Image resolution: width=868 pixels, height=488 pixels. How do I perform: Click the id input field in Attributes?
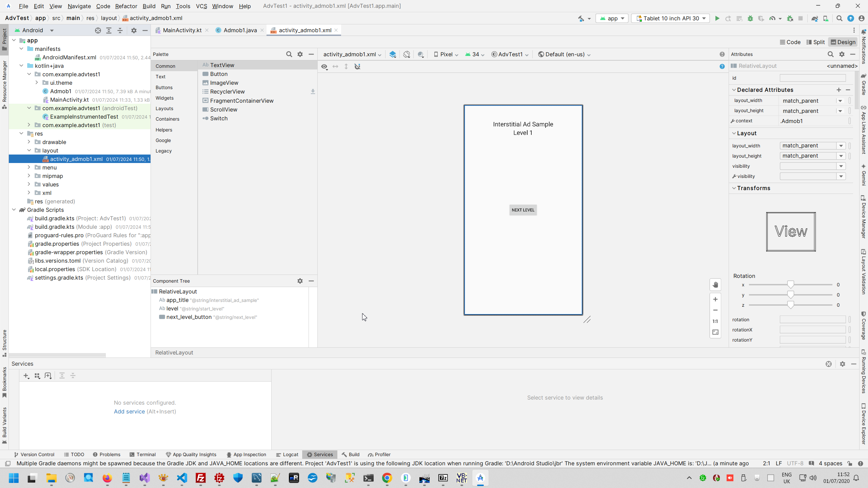click(812, 78)
